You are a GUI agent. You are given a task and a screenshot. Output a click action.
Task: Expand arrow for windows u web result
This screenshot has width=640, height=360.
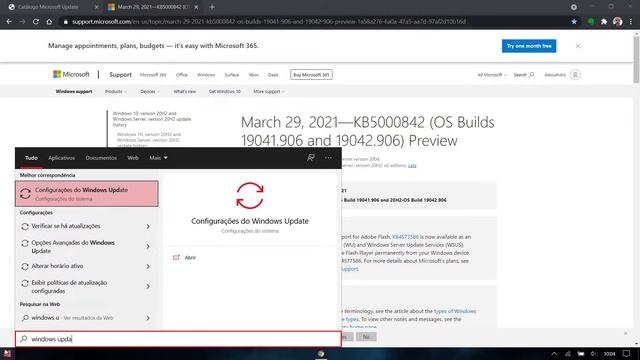coord(148,318)
